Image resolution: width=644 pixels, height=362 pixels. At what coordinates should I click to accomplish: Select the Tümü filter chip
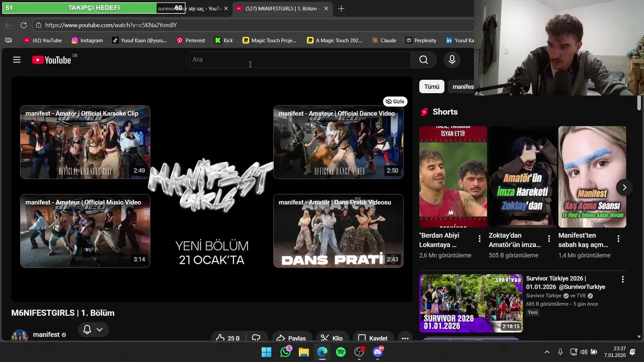pyautogui.click(x=432, y=86)
